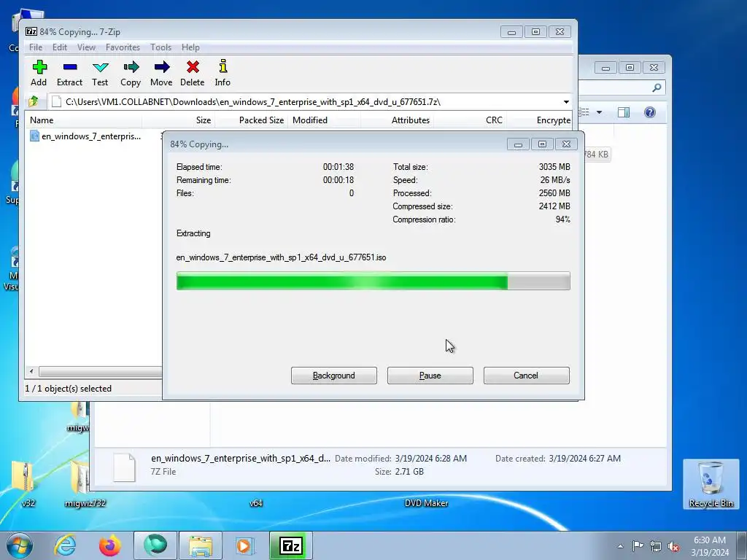747x560 pixels.
Task: Click the taskbar clock showing 6:30 AM
Action: [x=710, y=546]
